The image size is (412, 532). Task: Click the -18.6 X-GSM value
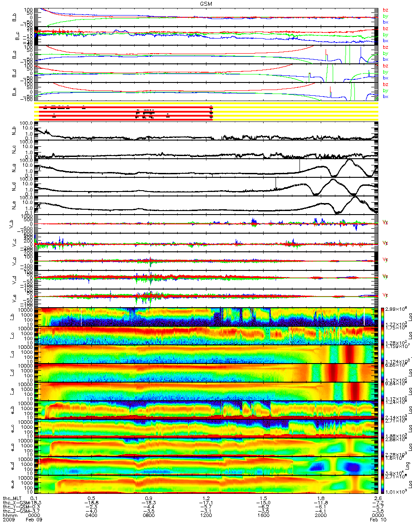tap(91, 503)
